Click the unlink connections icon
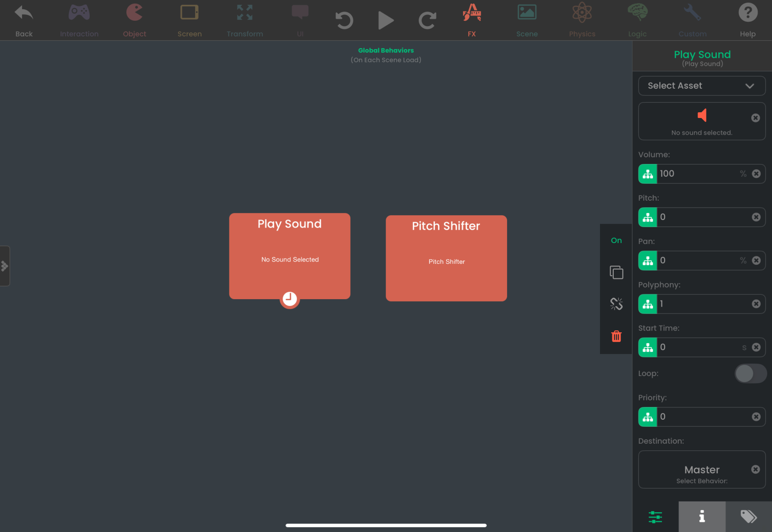Viewport: 772px width, 532px height. 616,304
